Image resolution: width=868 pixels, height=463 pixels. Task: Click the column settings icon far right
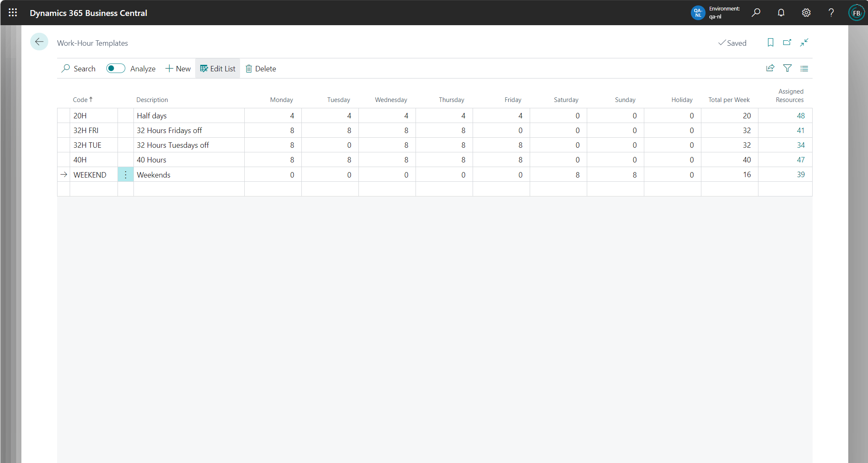tap(805, 68)
